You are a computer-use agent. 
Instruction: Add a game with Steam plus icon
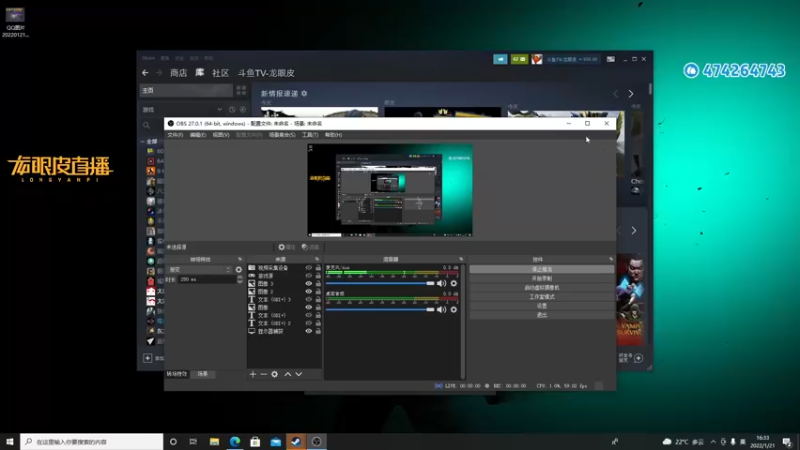(147, 358)
